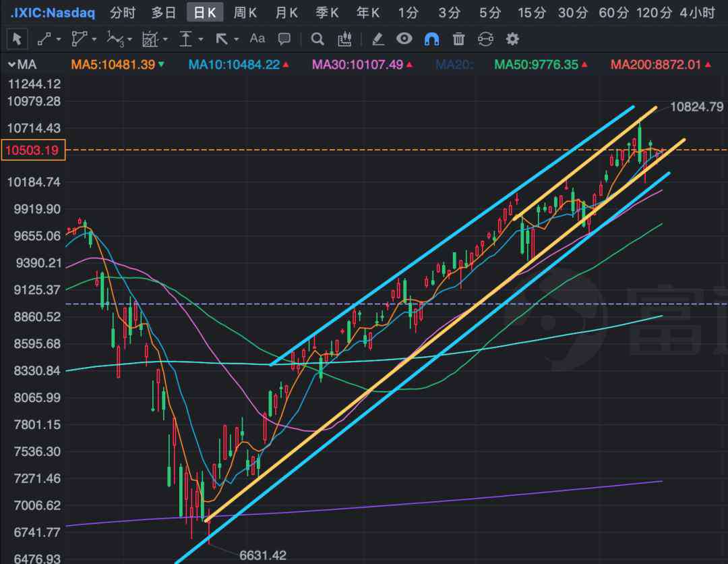Collapse the MA indicator chevron
This screenshot has width=728, height=564.
[x=11, y=65]
